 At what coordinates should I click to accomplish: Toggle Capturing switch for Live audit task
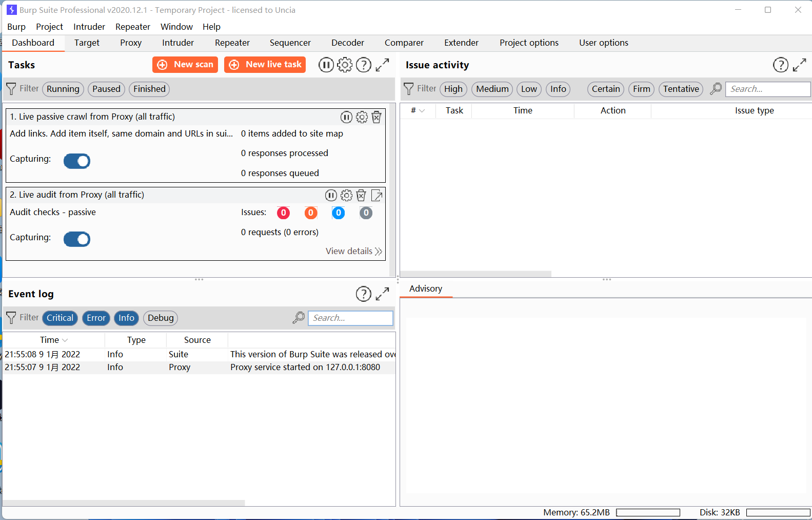pyautogui.click(x=77, y=239)
